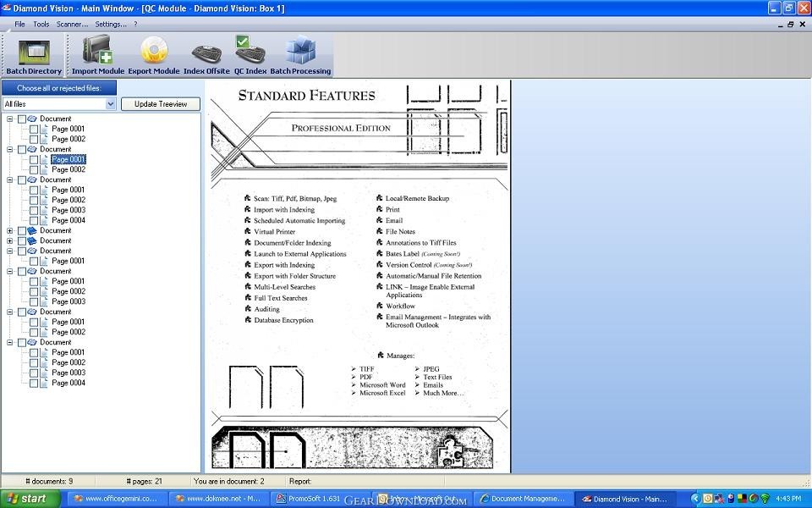Click 'You are in document: 2' status text
The image size is (812, 508).
[x=229, y=482]
